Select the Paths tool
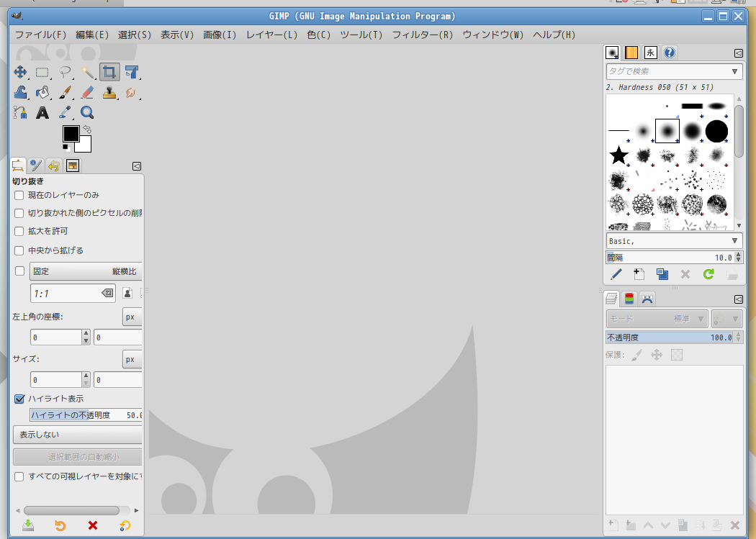Image resolution: width=756 pixels, height=539 pixels. point(20,112)
